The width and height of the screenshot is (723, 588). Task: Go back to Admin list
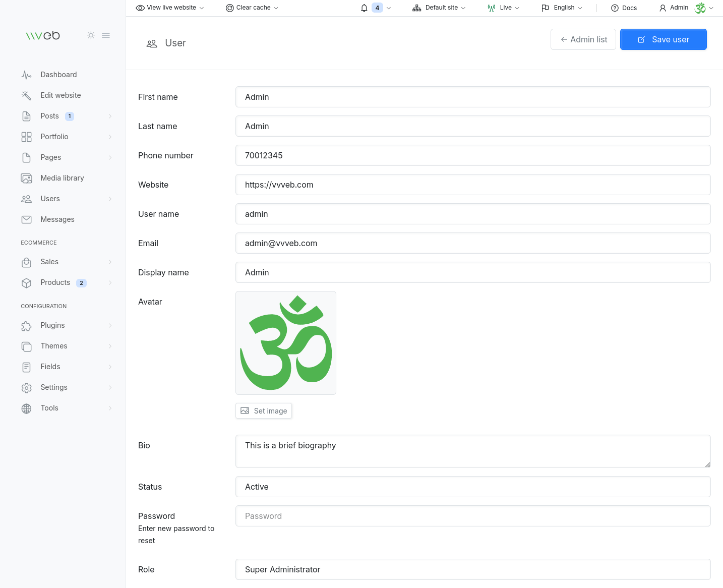(x=583, y=39)
